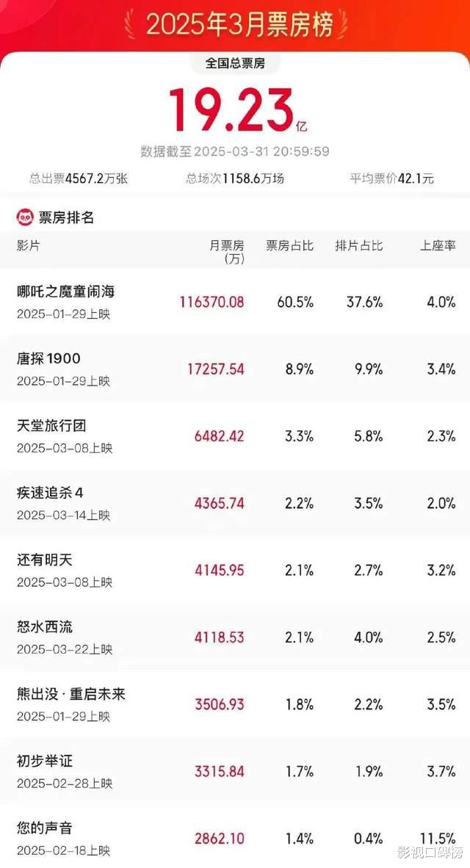Screen dimensions: 470x868
Task: Open the 您的声音 movie entry
Action: pos(46,828)
